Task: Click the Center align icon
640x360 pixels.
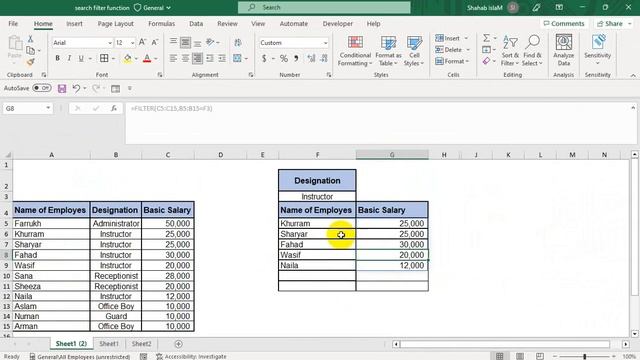Action: (x=185, y=59)
